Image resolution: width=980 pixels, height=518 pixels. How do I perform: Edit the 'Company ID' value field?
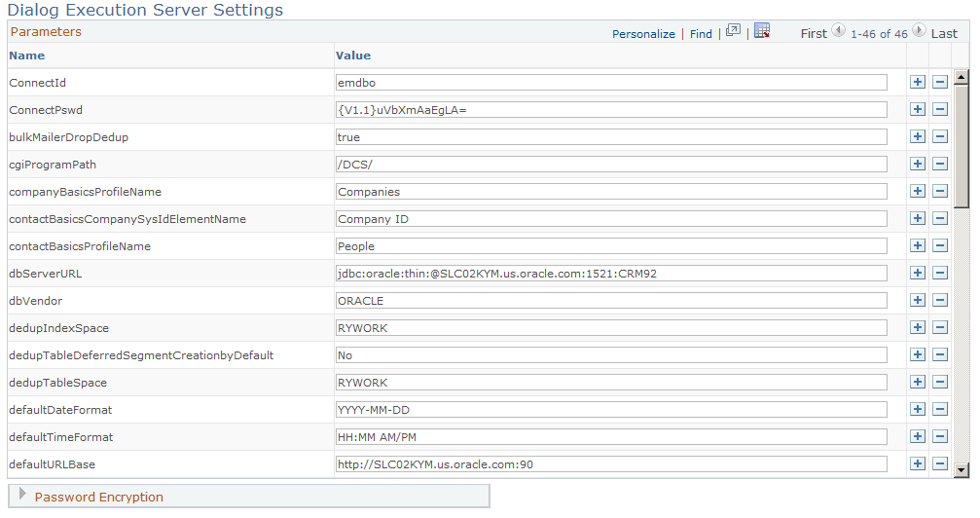tap(611, 218)
